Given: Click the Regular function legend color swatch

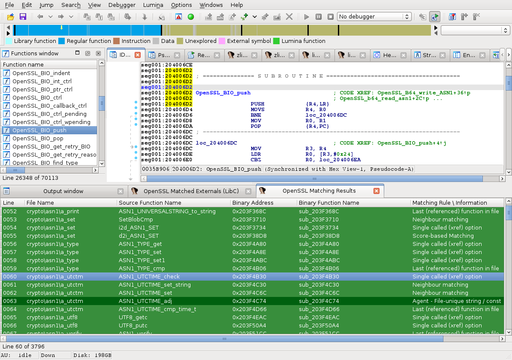Looking at the screenshot, I should click(61, 41).
